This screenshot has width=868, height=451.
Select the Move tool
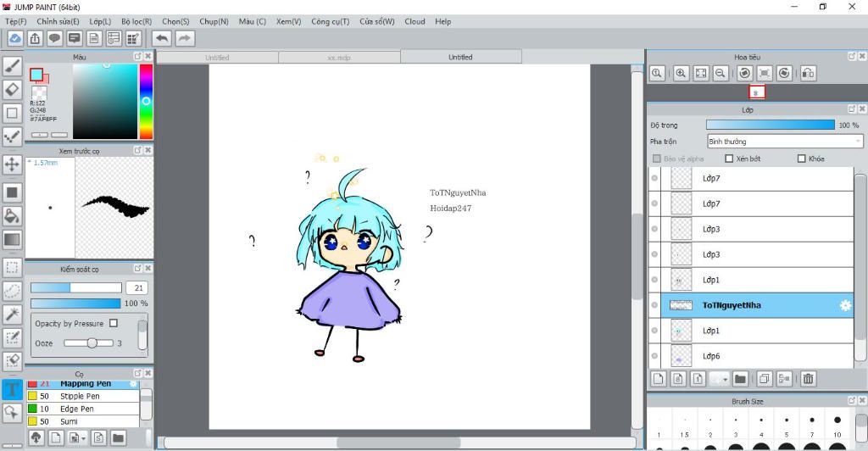click(12, 164)
